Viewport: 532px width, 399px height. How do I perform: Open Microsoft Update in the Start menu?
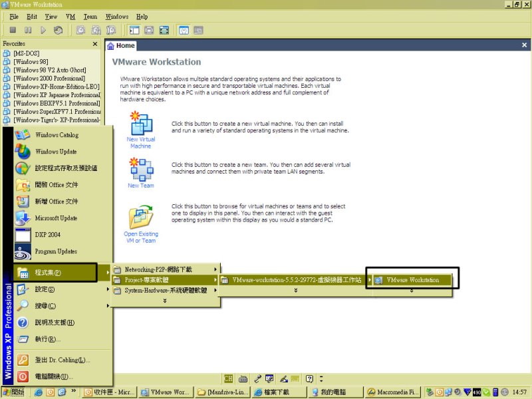coord(63,218)
